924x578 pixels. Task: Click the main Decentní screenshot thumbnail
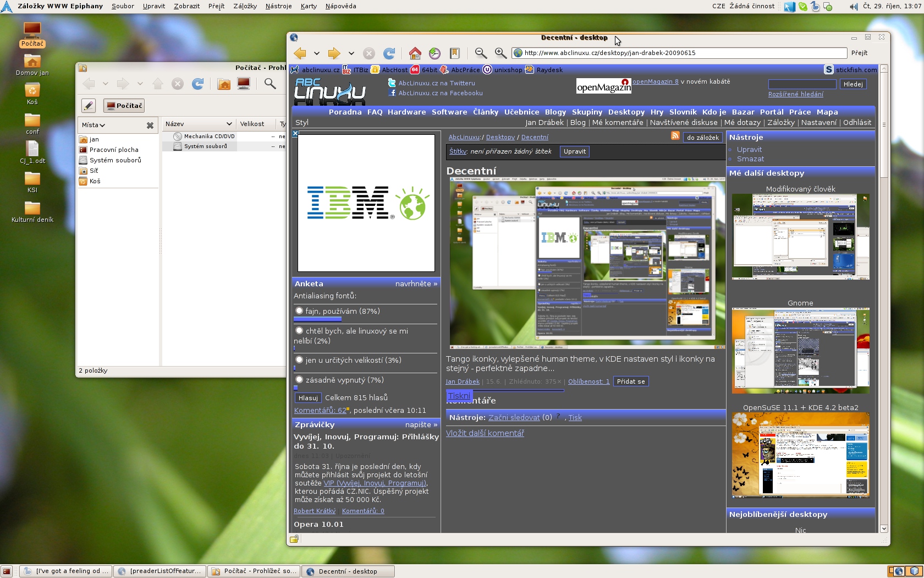coord(587,264)
